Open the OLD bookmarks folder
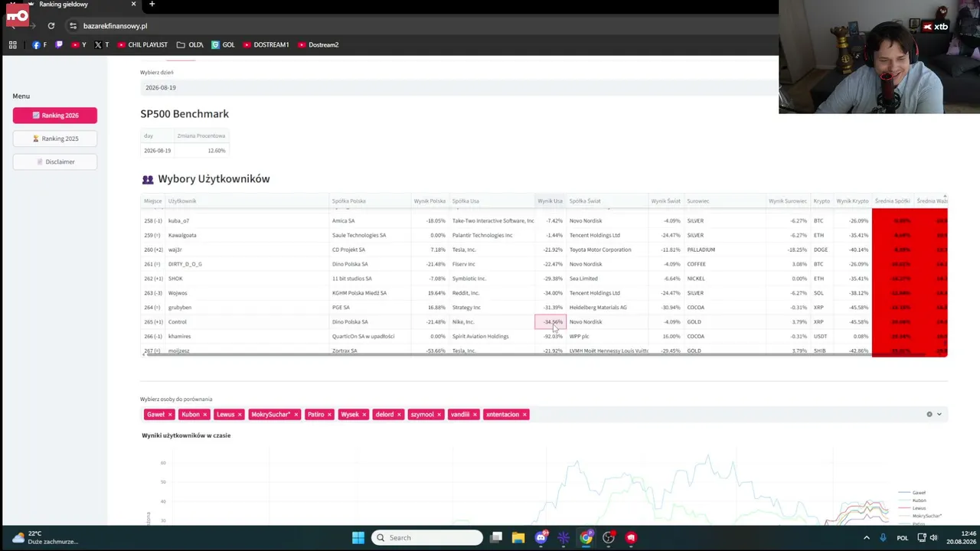This screenshot has height=551, width=980. (190, 45)
